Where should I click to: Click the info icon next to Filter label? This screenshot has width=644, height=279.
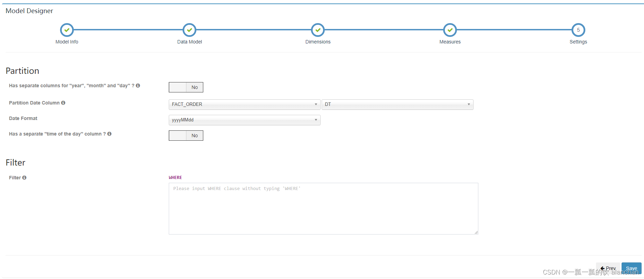(x=24, y=178)
